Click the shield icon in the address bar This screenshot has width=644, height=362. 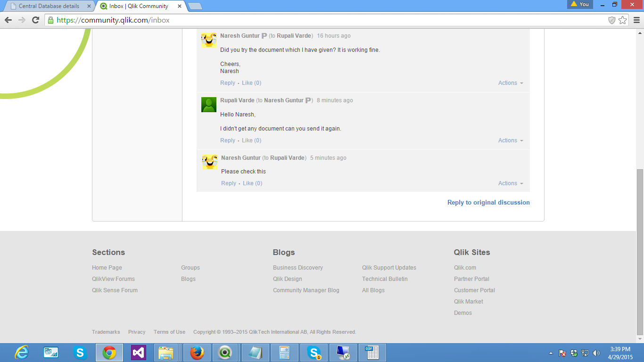tap(612, 20)
